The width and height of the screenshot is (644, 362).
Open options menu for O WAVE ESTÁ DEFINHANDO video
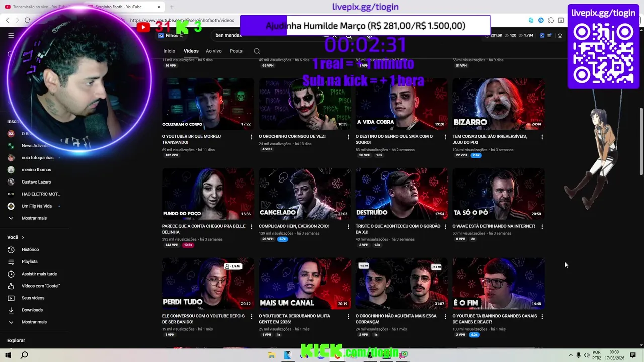[x=542, y=227]
